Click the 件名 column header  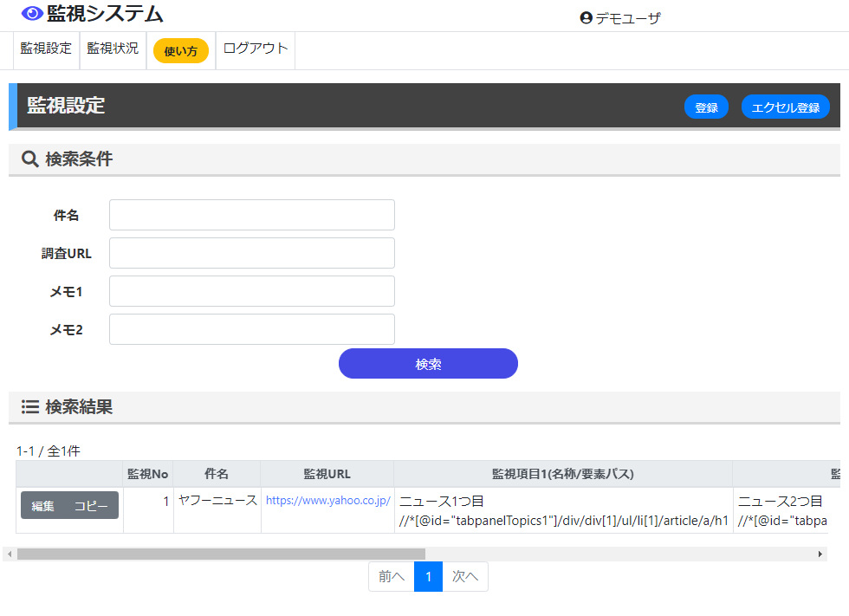217,474
